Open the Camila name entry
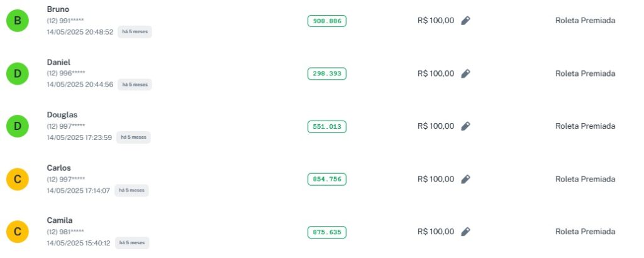Viewport: 644px width, 258px height. point(60,220)
